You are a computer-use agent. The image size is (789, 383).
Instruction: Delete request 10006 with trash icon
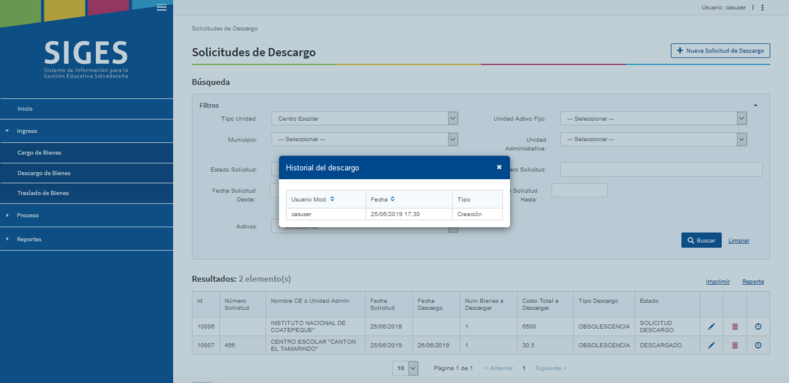pyautogui.click(x=735, y=327)
